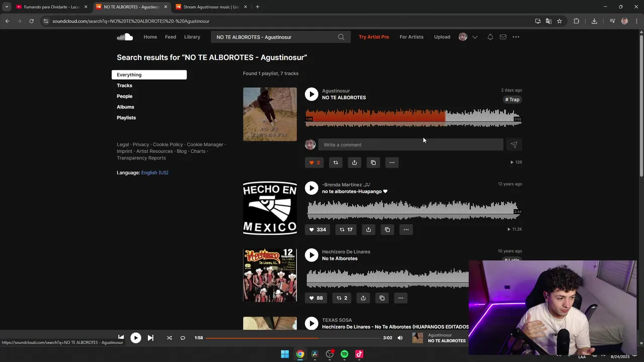The image size is (644, 362).
Task: Send the comment with the arrow button
Action: pyautogui.click(x=514, y=145)
